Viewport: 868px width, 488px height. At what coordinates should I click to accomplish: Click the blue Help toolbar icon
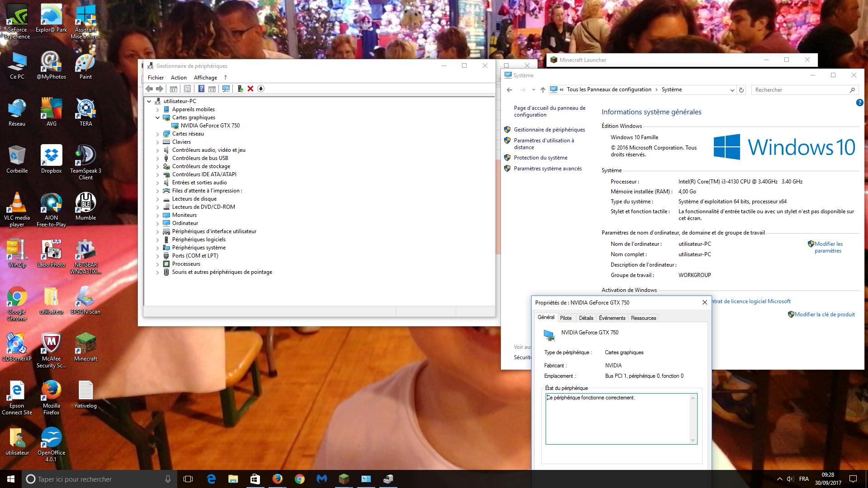pos(201,89)
